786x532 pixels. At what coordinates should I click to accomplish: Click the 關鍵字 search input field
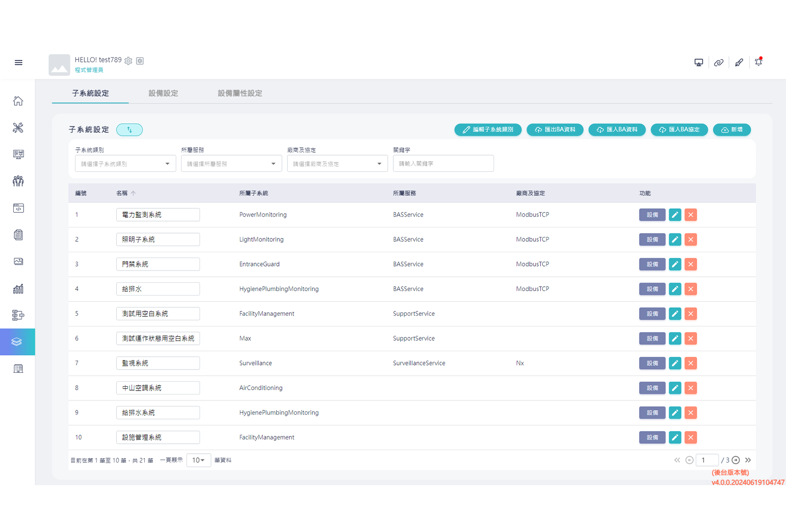tap(443, 164)
